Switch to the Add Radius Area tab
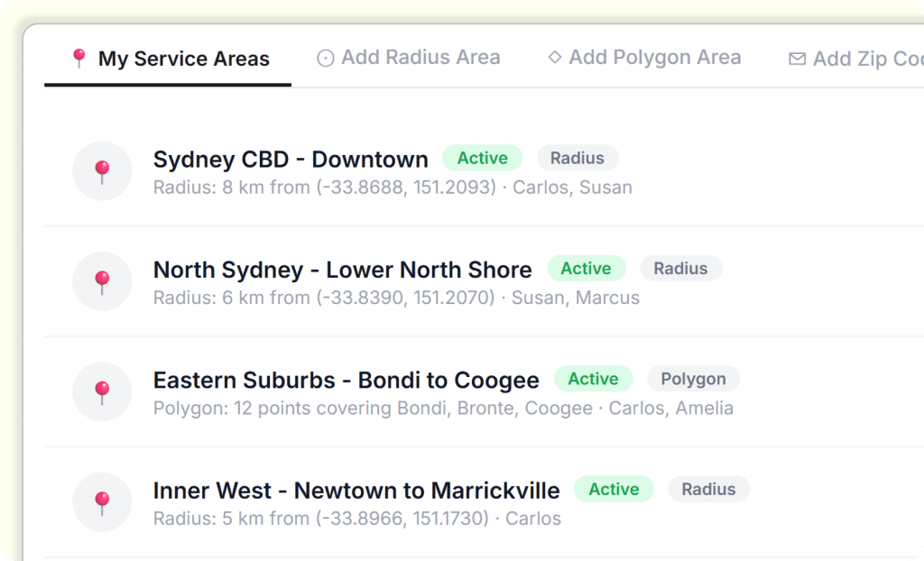The image size is (924, 561). coord(408,57)
